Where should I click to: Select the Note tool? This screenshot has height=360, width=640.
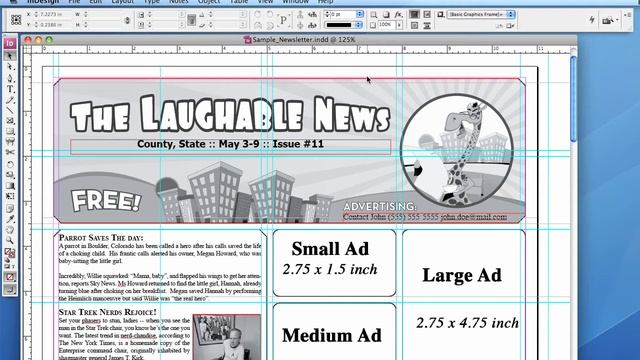click(x=10, y=209)
